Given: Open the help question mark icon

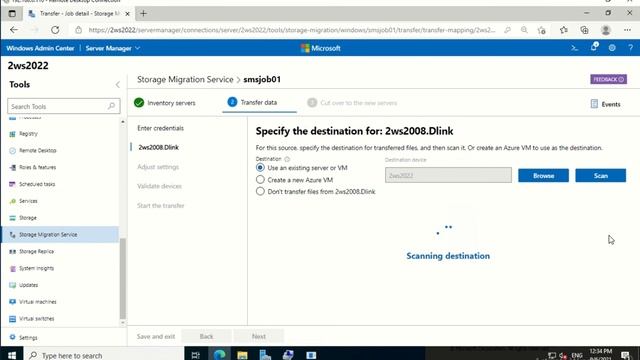Looking at the screenshot, I should tap(631, 48).
